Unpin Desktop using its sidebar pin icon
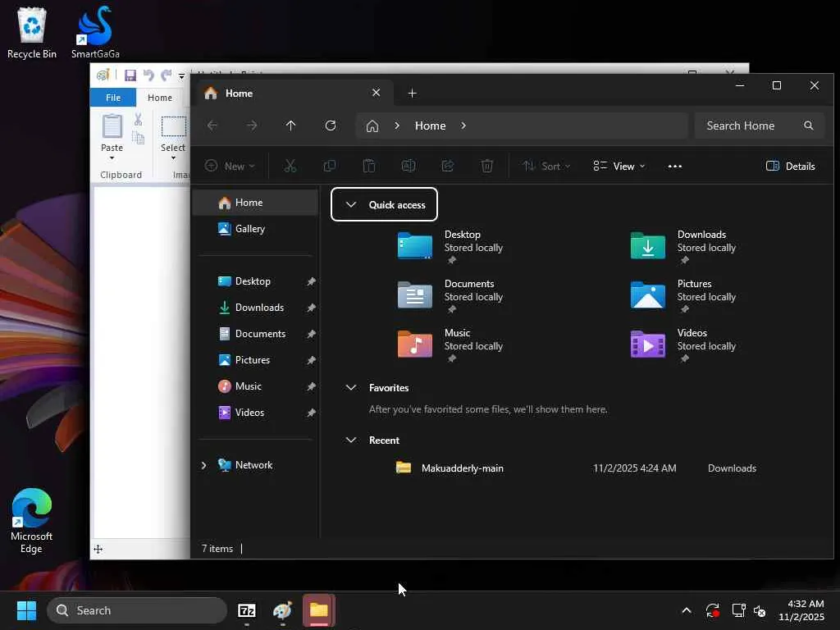Screen dimensions: 840x630 [311, 281]
